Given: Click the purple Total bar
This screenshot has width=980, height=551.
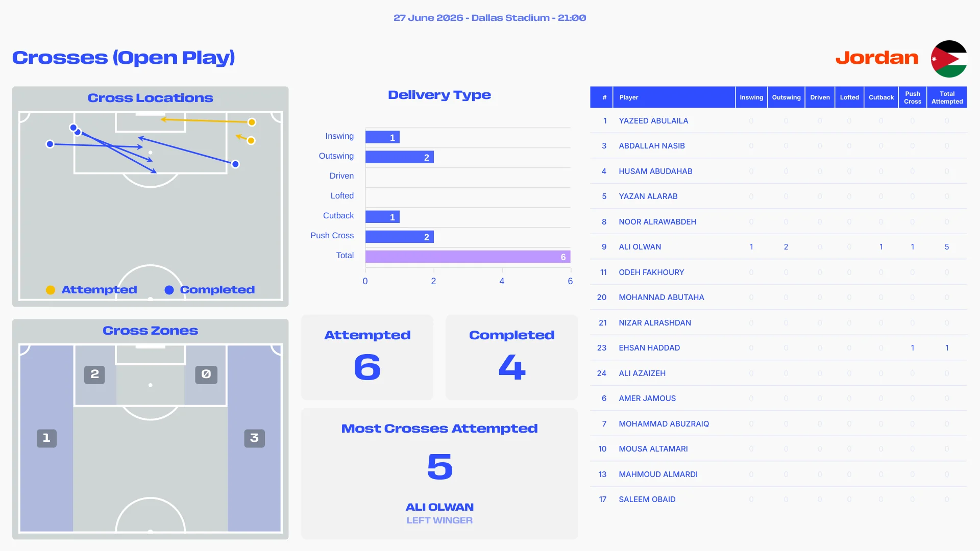Looking at the screenshot, I should (x=468, y=257).
